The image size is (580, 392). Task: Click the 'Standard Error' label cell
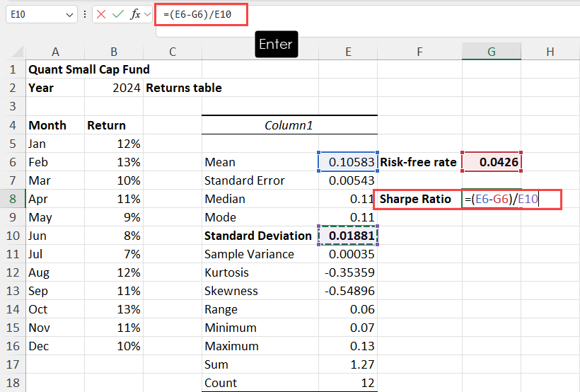point(260,180)
